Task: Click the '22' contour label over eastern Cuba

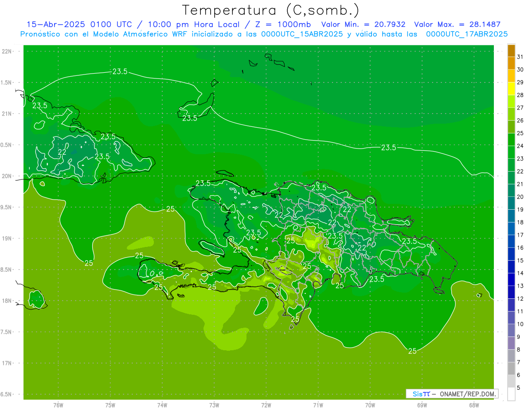Action: [63, 152]
